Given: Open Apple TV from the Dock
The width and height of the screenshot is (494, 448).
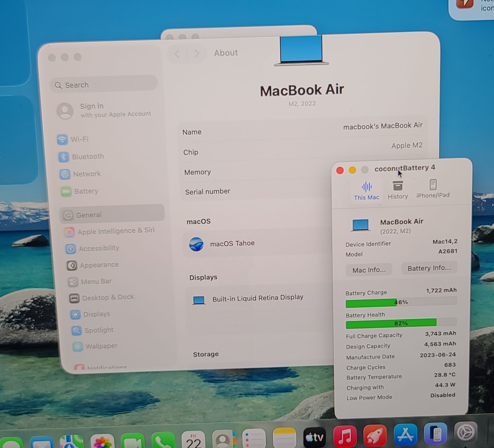Looking at the screenshot, I should (314, 437).
